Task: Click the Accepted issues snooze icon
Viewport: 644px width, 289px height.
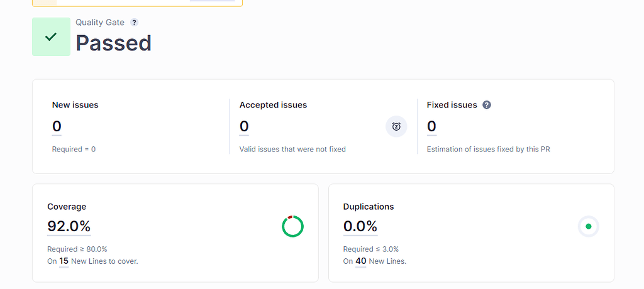Action: point(396,126)
